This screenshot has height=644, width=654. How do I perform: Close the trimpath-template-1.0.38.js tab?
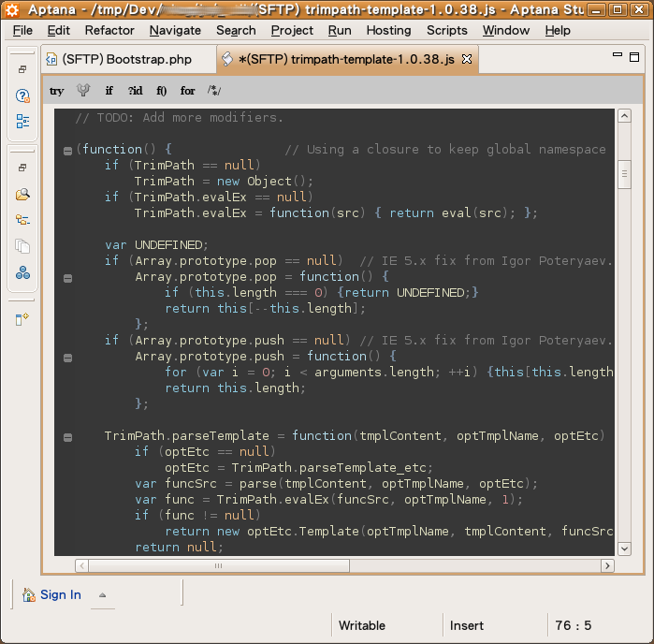click(x=467, y=59)
